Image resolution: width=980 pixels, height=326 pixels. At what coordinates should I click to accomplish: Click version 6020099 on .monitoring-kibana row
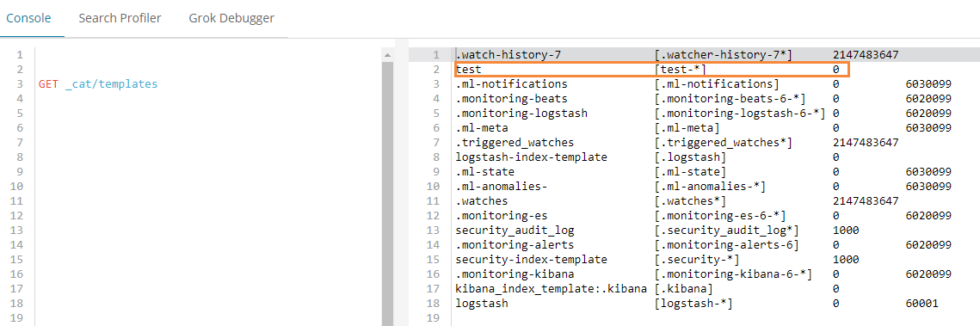[928, 274]
